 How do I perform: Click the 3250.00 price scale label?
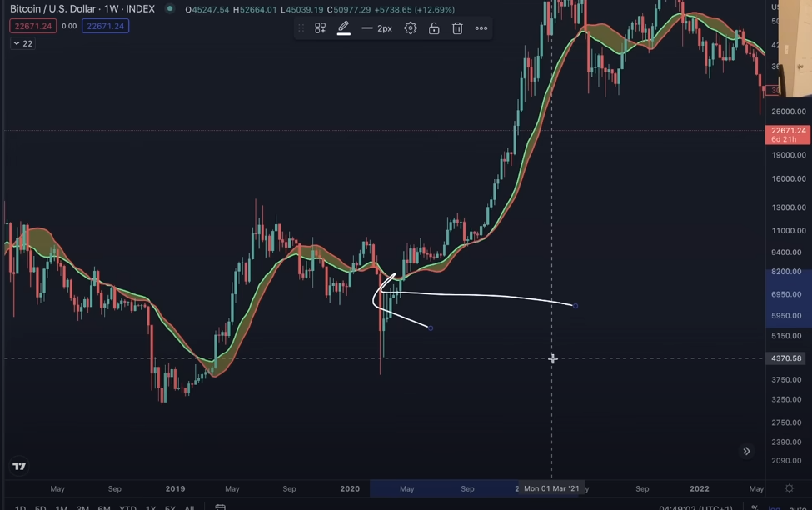click(x=786, y=399)
